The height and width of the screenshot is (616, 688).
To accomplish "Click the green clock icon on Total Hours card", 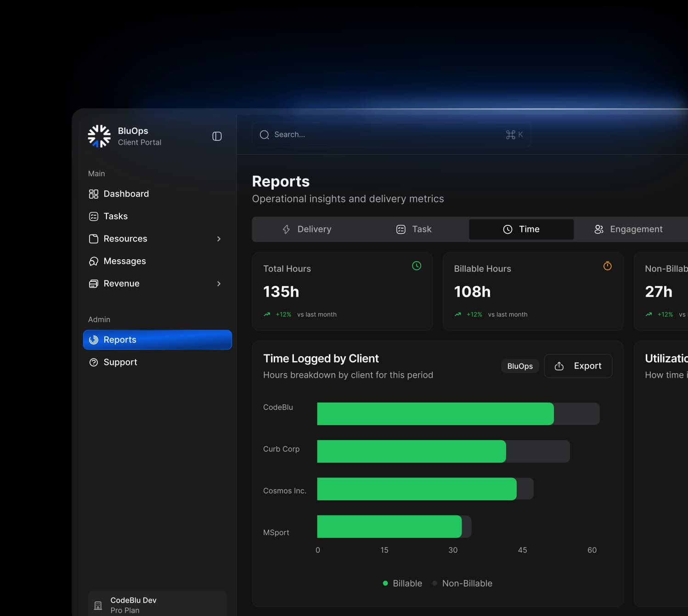I will click(x=417, y=266).
